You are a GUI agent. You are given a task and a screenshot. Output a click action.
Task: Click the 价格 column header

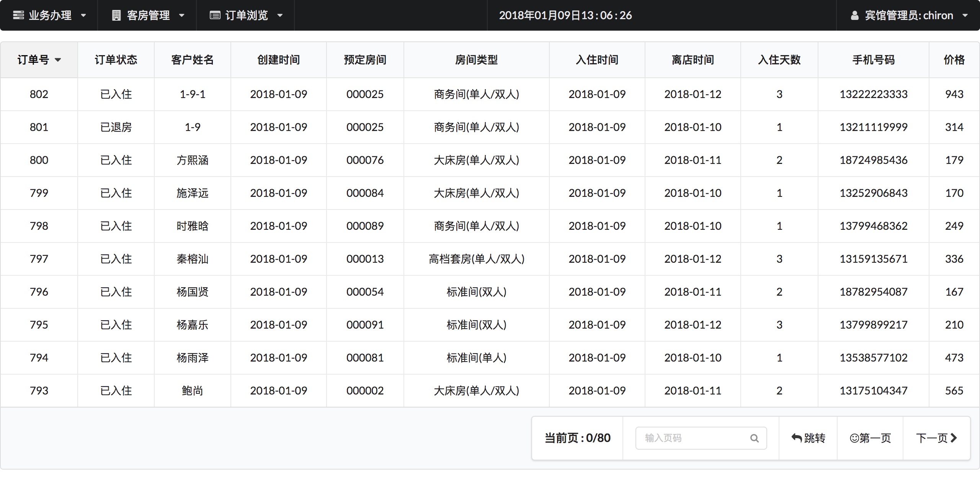954,60
